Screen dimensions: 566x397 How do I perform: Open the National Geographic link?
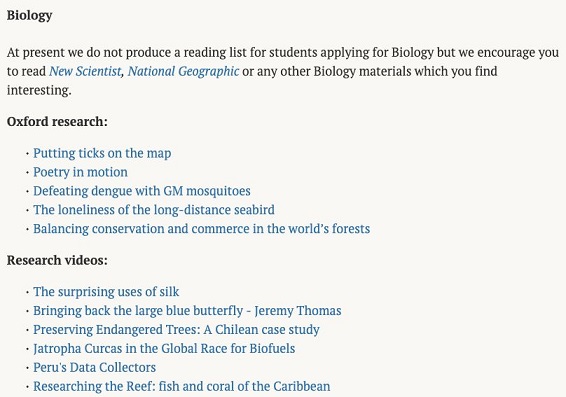pos(183,71)
